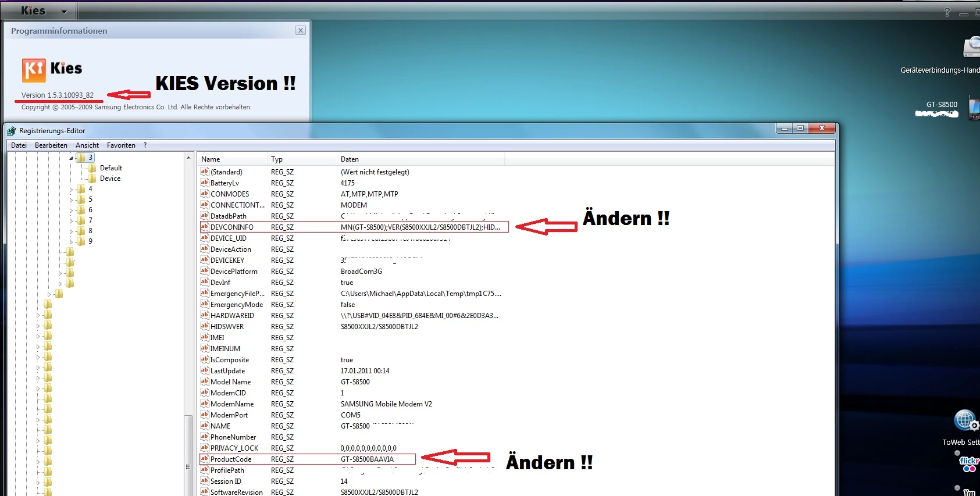Open the Ansicht menu
The height and width of the screenshot is (496, 980).
point(87,145)
